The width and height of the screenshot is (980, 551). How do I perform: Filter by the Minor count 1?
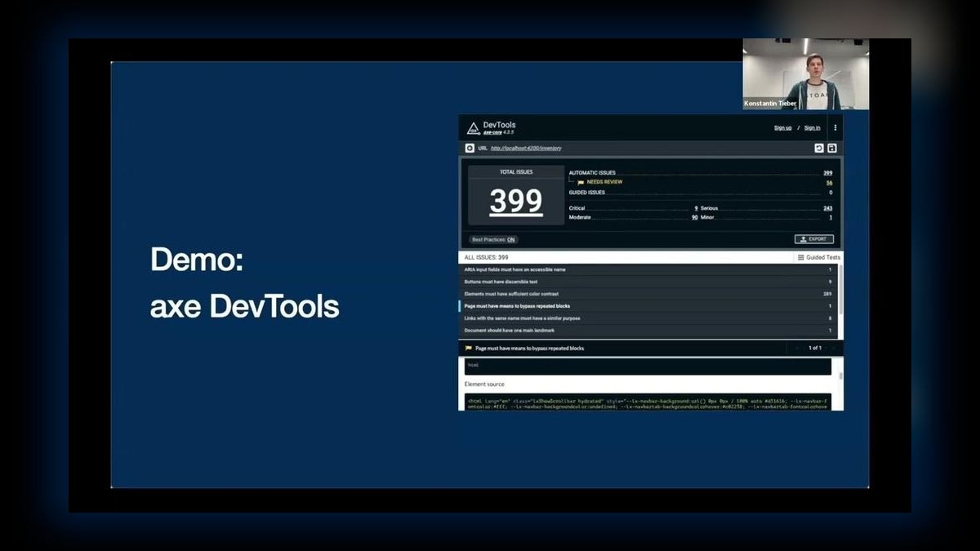[x=831, y=217]
